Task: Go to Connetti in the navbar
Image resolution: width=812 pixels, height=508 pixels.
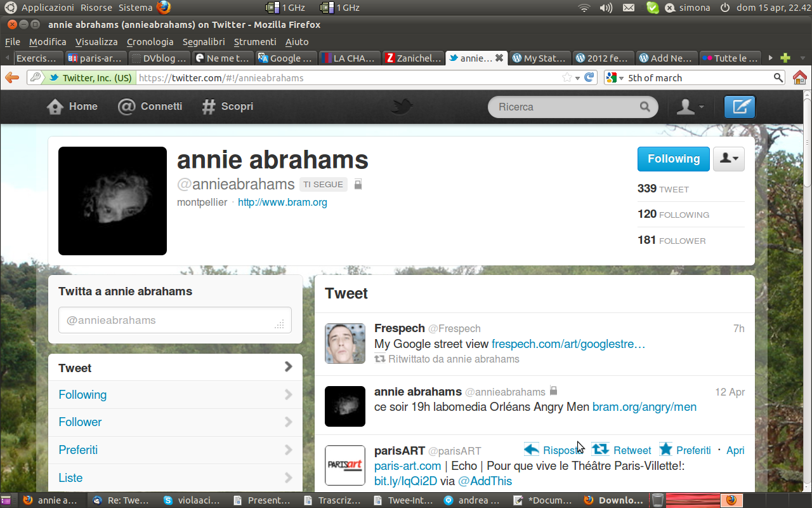Action: click(x=150, y=107)
